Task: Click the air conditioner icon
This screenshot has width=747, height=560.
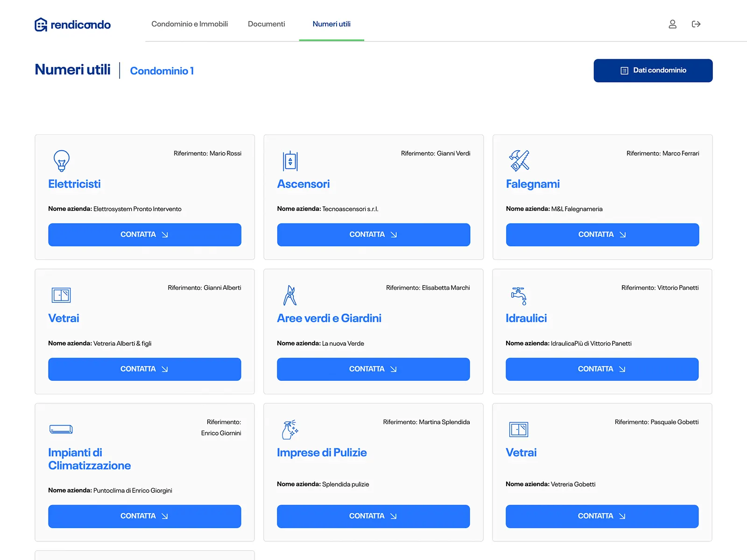Action: 61,429
